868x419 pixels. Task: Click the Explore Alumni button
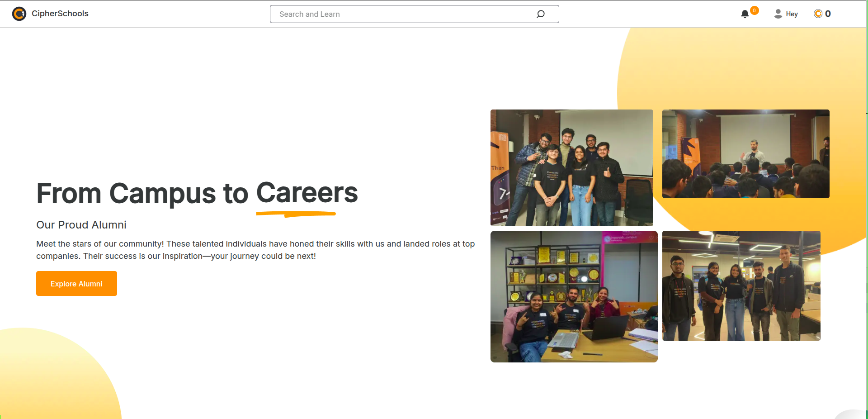[76, 283]
